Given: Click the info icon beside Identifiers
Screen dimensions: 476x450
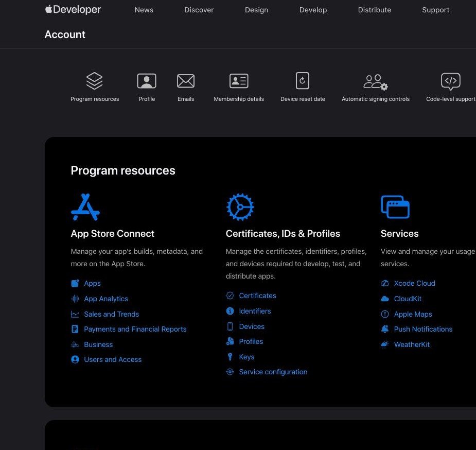Looking at the screenshot, I should pyautogui.click(x=230, y=311).
